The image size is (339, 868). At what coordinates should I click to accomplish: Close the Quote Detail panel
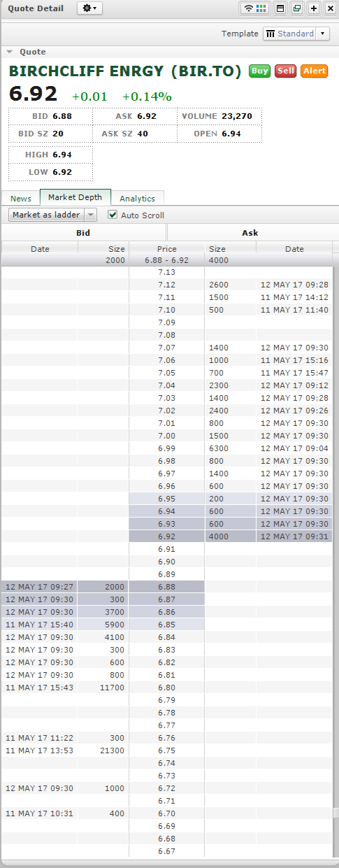(330, 8)
